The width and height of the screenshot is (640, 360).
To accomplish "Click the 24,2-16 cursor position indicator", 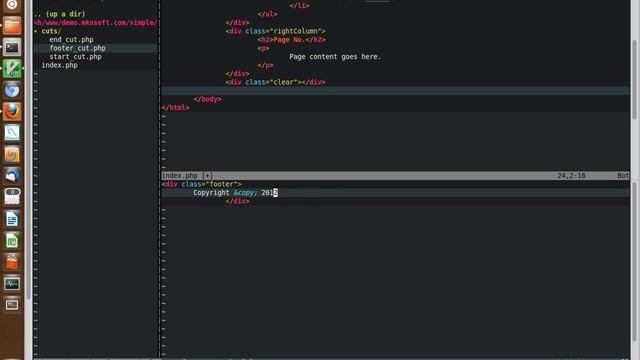I will [571, 176].
